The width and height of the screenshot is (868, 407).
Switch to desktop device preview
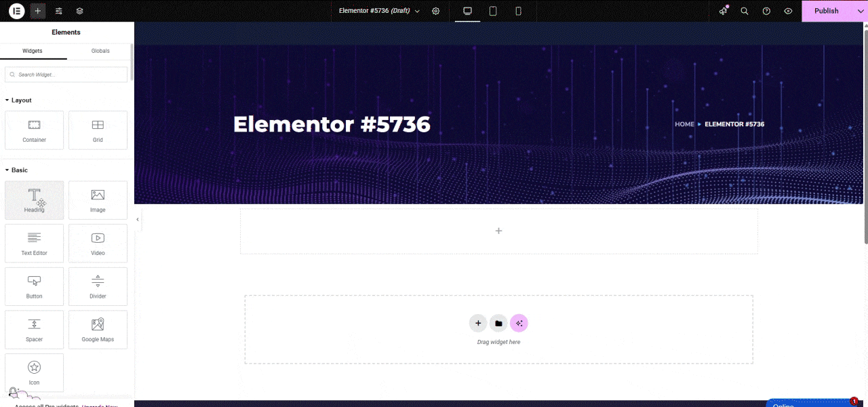[x=467, y=11]
